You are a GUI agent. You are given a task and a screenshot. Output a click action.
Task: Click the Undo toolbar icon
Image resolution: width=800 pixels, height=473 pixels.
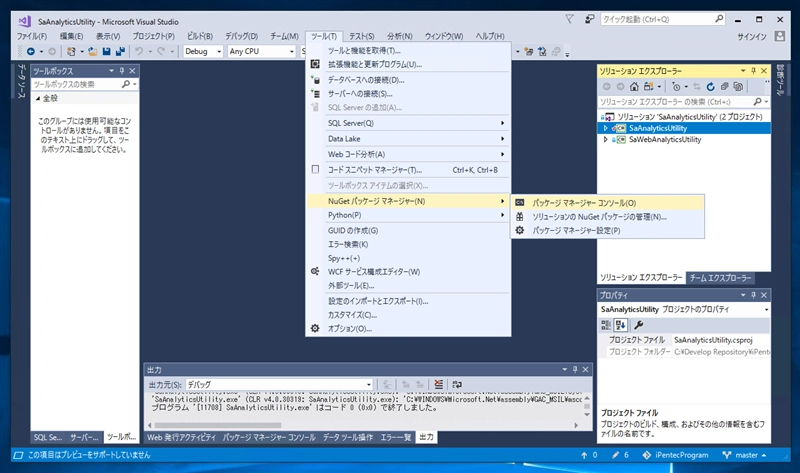[139, 51]
